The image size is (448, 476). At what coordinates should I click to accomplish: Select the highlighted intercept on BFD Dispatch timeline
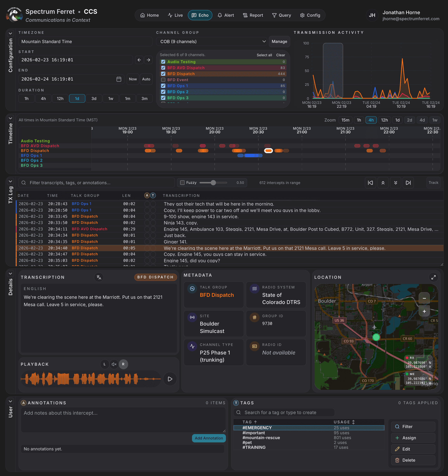(x=269, y=151)
